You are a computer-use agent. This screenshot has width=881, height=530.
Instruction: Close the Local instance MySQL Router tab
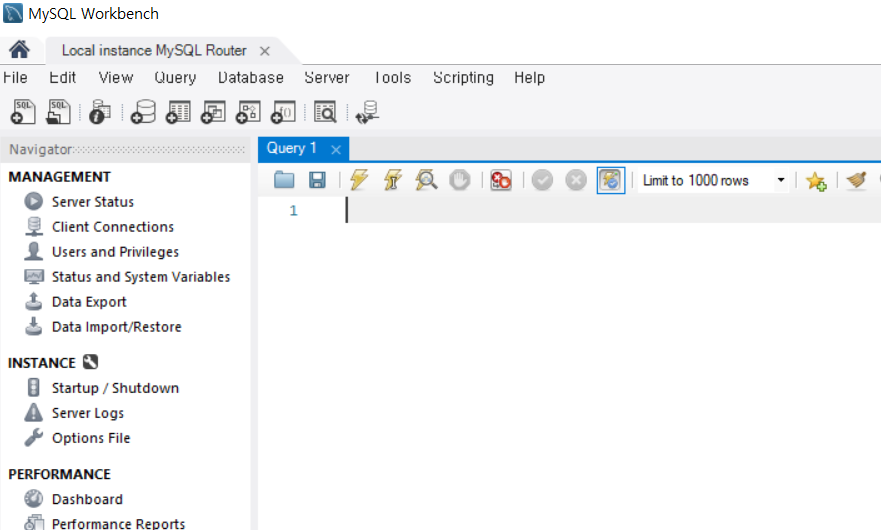point(265,51)
